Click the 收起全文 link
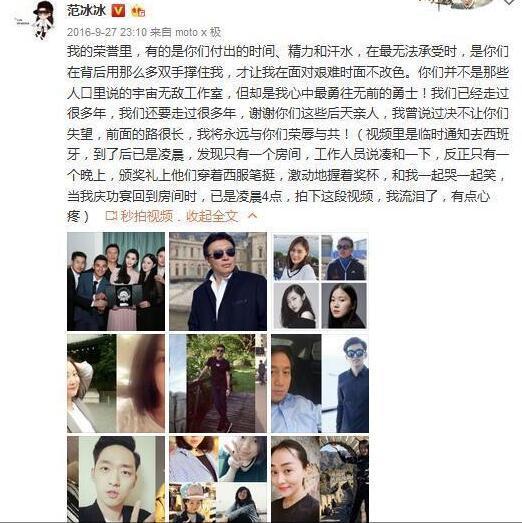 [212, 216]
